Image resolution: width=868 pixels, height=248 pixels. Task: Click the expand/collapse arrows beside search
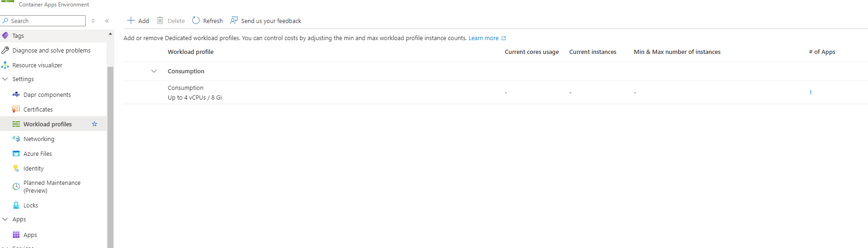tap(93, 21)
